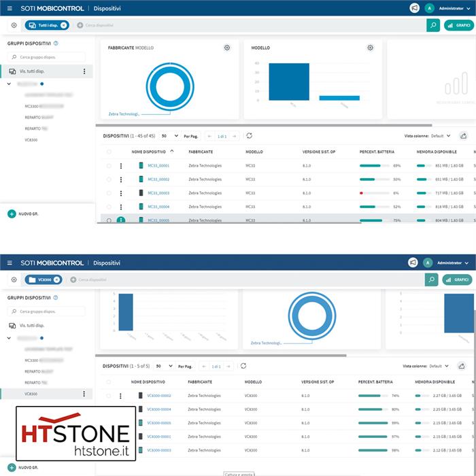The height and width of the screenshot is (476, 476).
Task: Click search magnifier button beside VC8300 filter
Action: pyautogui.click(x=431, y=279)
